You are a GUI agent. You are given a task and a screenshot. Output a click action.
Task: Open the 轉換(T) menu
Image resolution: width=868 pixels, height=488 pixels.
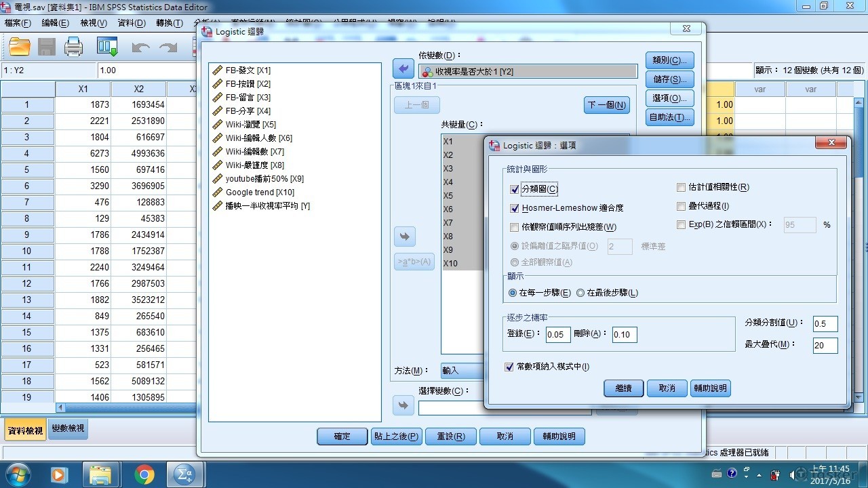tap(170, 23)
